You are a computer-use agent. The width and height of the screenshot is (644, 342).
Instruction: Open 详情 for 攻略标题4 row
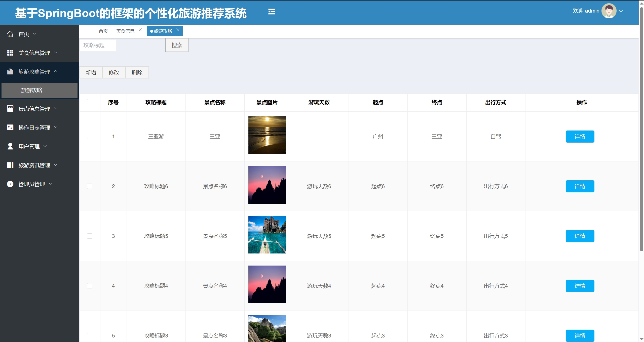point(580,286)
